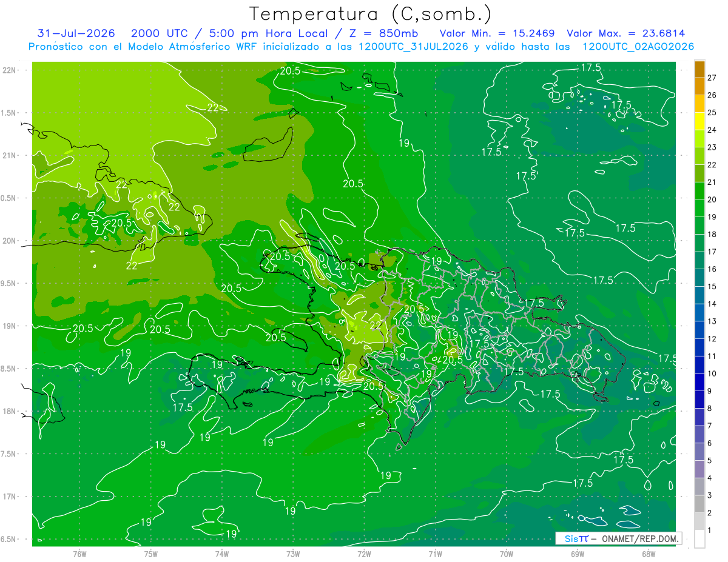The height and width of the screenshot is (562, 728).
Task: Click color scale label "16"
Action: (712, 269)
